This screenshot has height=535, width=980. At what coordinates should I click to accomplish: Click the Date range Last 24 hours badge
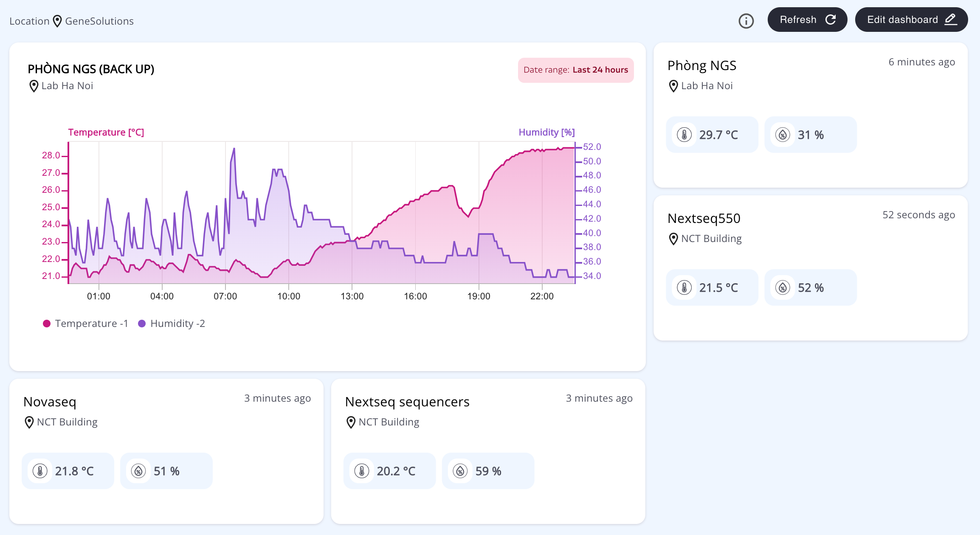click(576, 70)
